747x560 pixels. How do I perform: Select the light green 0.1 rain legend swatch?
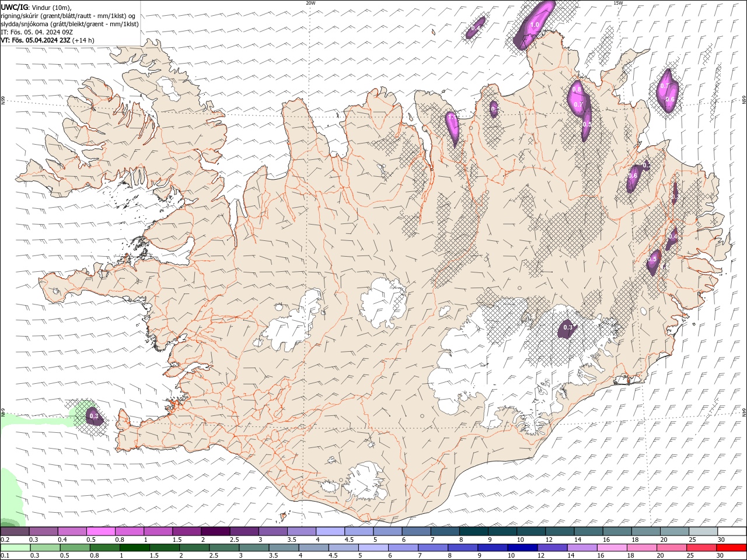tap(15, 548)
